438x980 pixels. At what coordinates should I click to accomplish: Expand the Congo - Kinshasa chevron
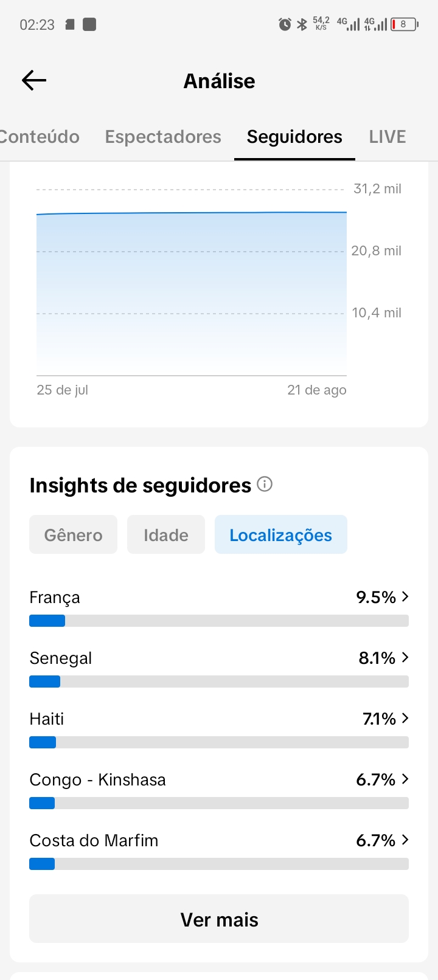click(405, 779)
